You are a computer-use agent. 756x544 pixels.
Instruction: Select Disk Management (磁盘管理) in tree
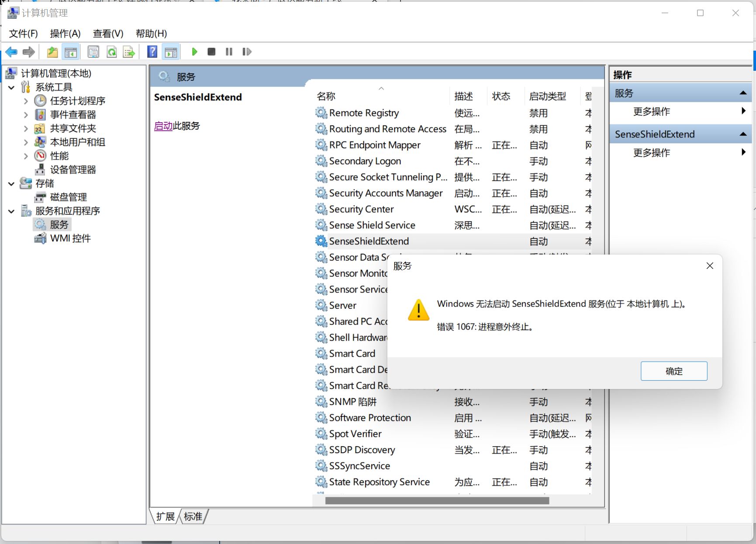click(x=69, y=197)
